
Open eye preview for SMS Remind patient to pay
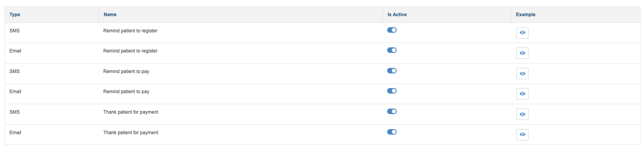[522, 74]
